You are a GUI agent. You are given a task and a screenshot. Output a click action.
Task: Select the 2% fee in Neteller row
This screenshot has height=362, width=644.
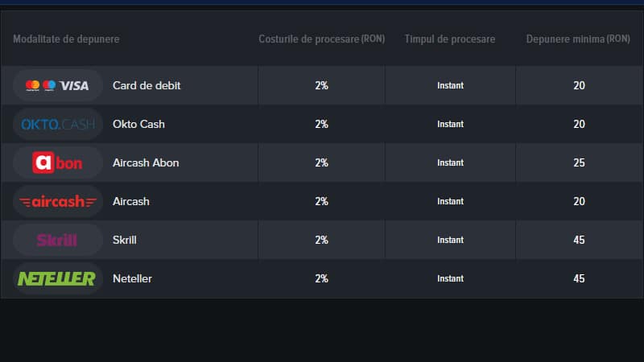coord(321,278)
